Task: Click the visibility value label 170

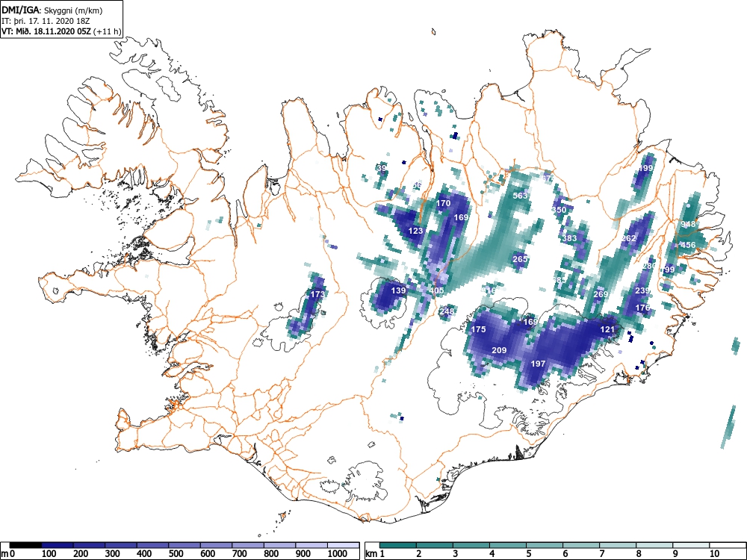Action: 443,203
